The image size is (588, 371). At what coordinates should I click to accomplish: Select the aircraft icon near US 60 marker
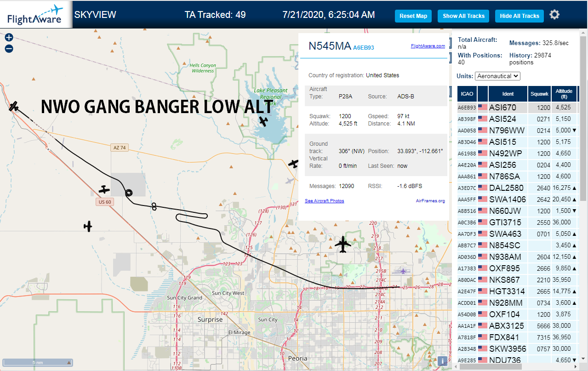tap(105, 189)
